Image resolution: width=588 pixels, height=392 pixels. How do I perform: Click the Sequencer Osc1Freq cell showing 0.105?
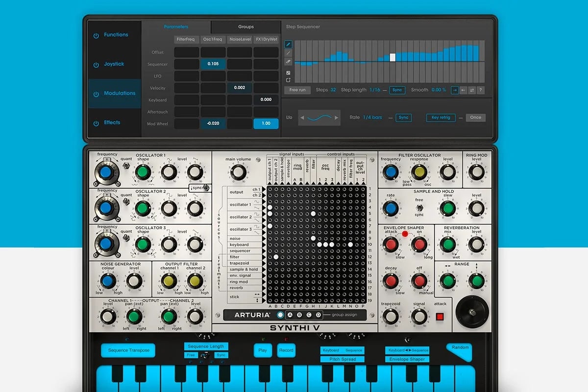coord(213,64)
